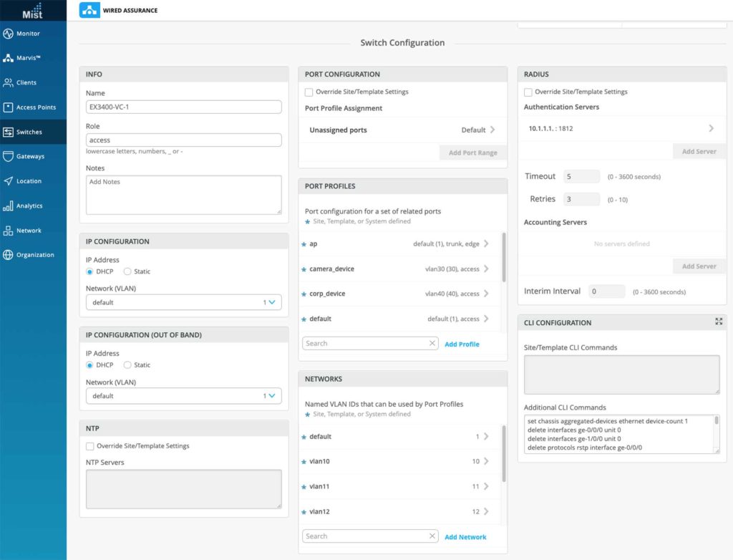The width and height of the screenshot is (733, 560).
Task: Click the Monitor icon in sidebar
Action: (9, 34)
